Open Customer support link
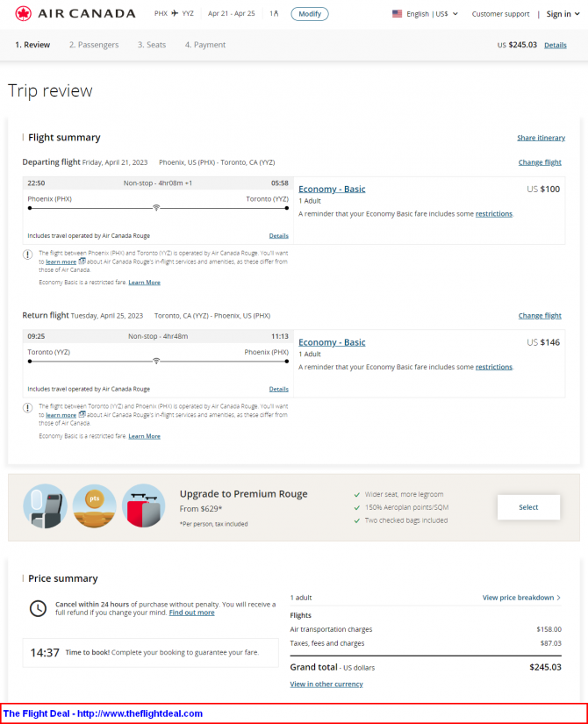This screenshot has width=588, height=724. [501, 14]
